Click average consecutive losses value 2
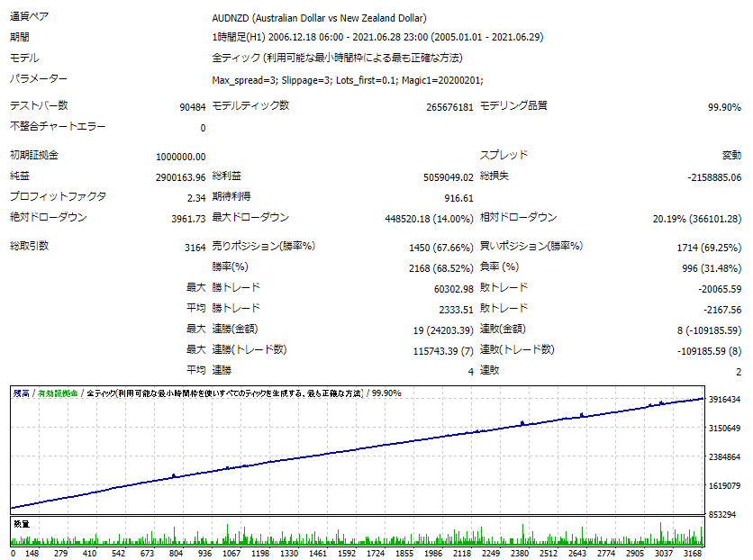 [x=738, y=372]
